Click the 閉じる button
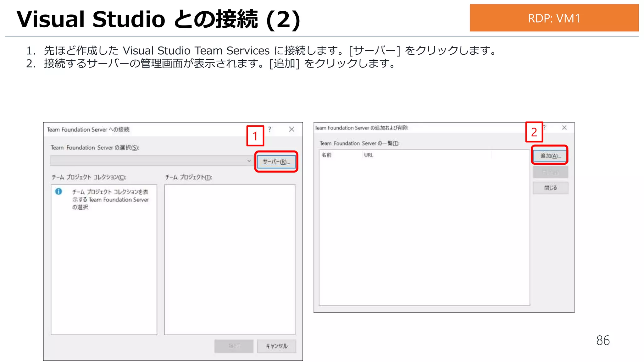Viewport: 644px width, 362px height. coord(550,188)
